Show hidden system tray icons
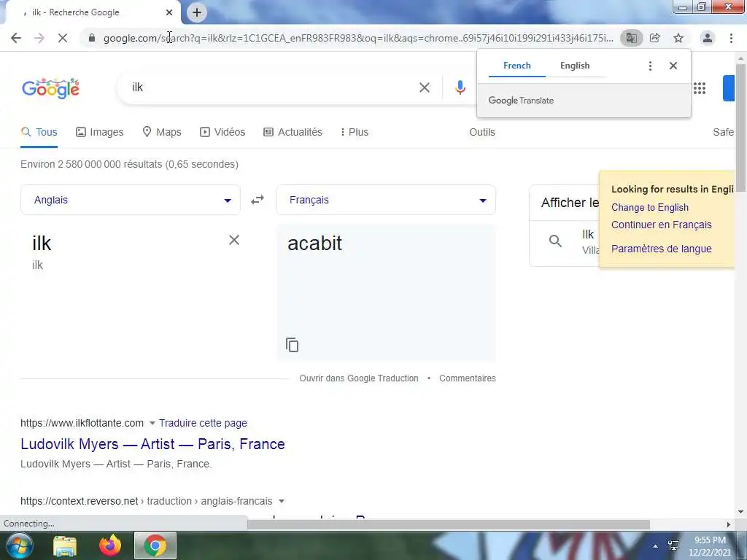Image resolution: width=747 pixels, height=560 pixels. (656, 546)
